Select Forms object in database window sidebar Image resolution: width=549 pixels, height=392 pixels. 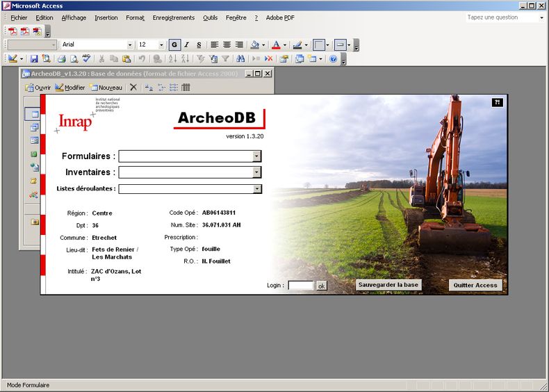tap(34, 141)
